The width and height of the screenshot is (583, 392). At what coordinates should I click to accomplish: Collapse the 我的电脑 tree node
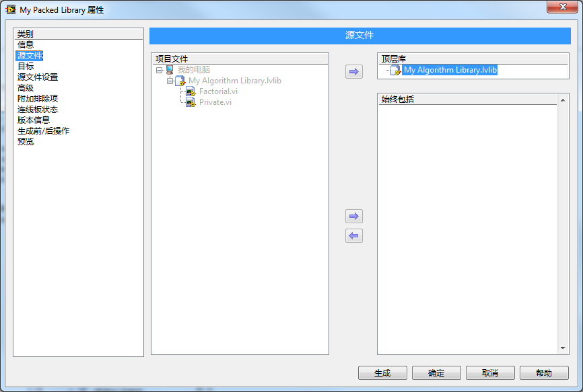[x=160, y=70]
